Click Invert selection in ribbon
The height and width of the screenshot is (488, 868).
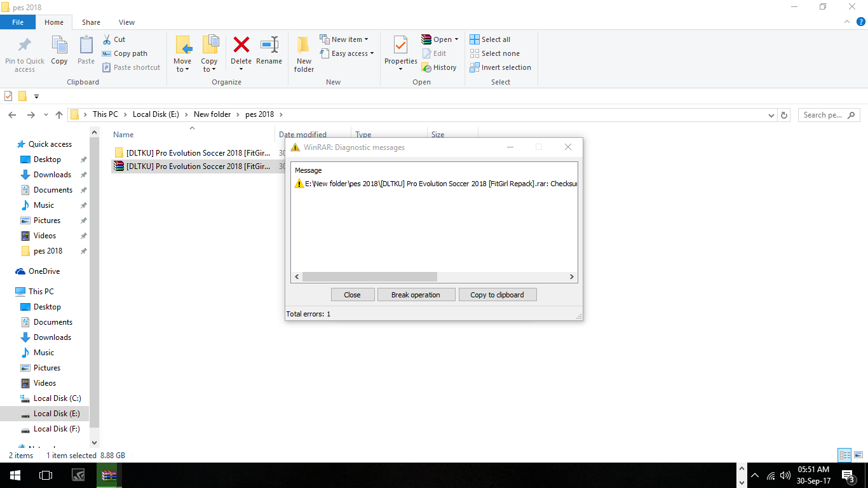click(x=500, y=67)
